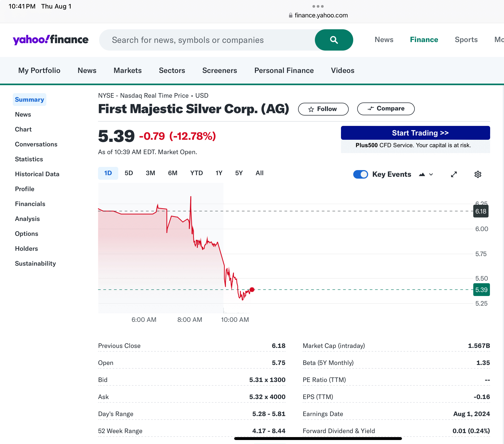Switch chart range to 5Y
The width and height of the screenshot is (504, 444).
[239, 173]
